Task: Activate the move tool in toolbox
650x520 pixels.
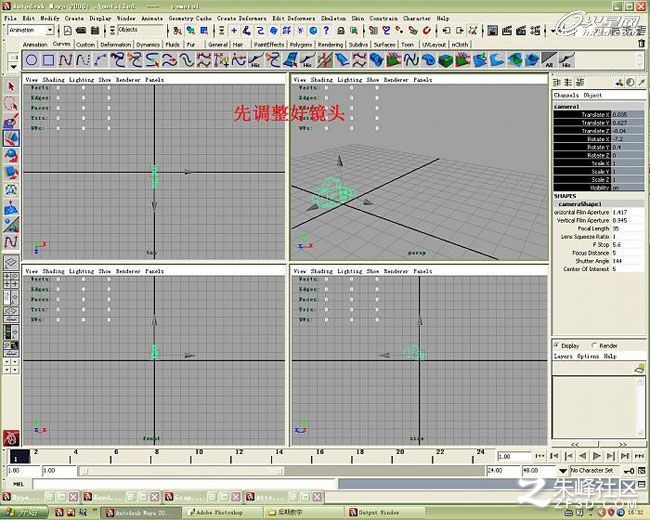Action: tap(11, 138)
